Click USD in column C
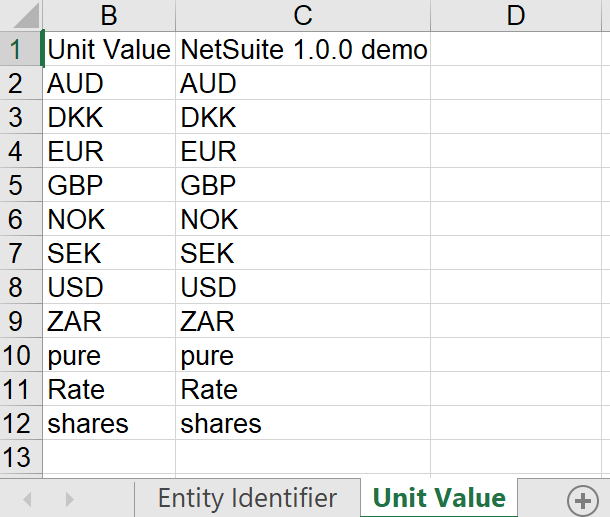This screenshot has width=610, height=517. point(303,287)
